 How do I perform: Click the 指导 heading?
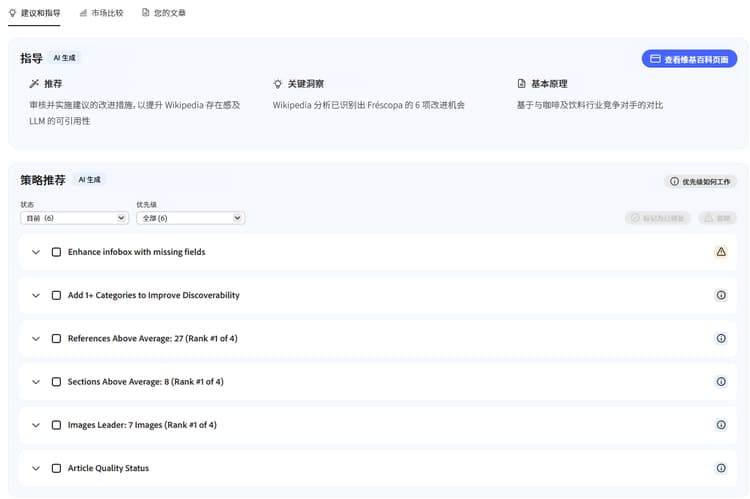32,58
